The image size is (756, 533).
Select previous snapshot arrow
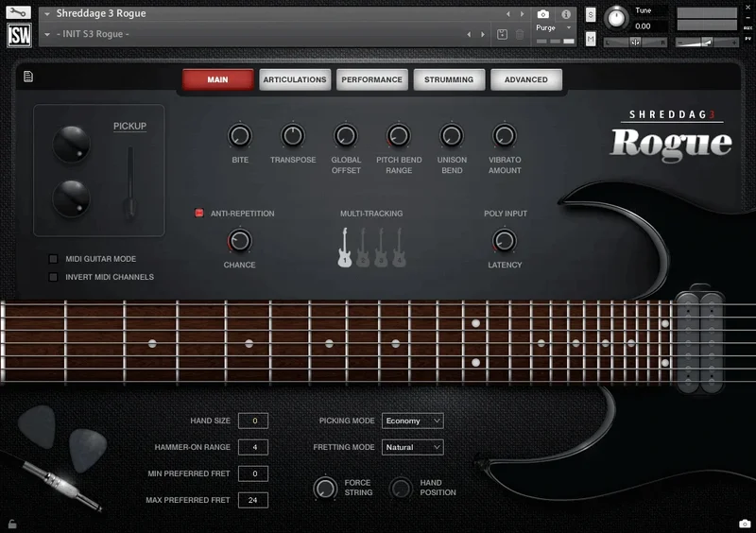pos(469,34)
